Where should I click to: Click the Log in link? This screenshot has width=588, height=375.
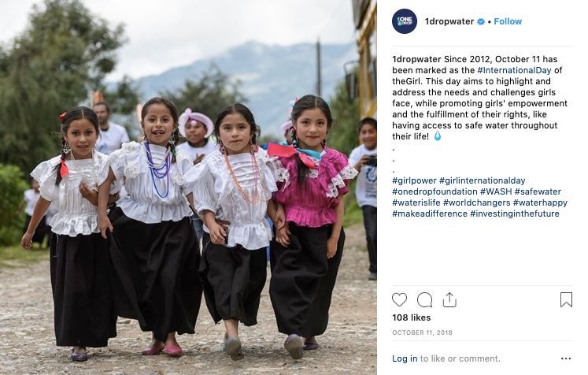[405, 358]
